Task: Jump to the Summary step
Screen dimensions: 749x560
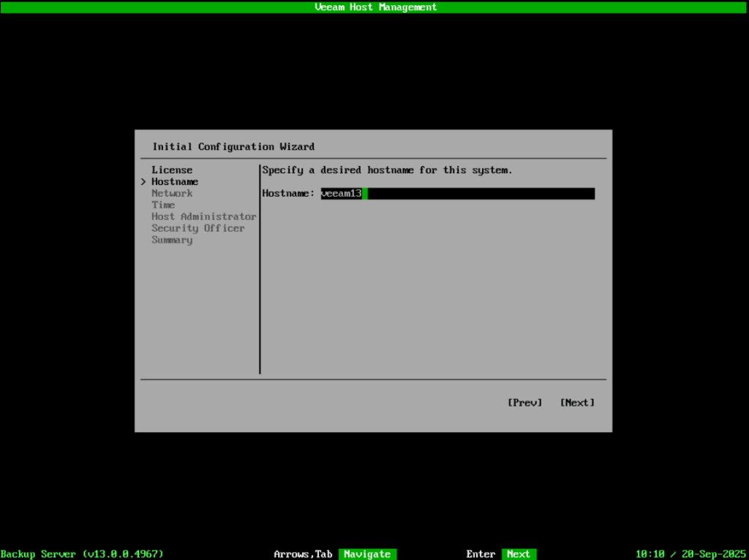Action: click(x=172, y=241)
